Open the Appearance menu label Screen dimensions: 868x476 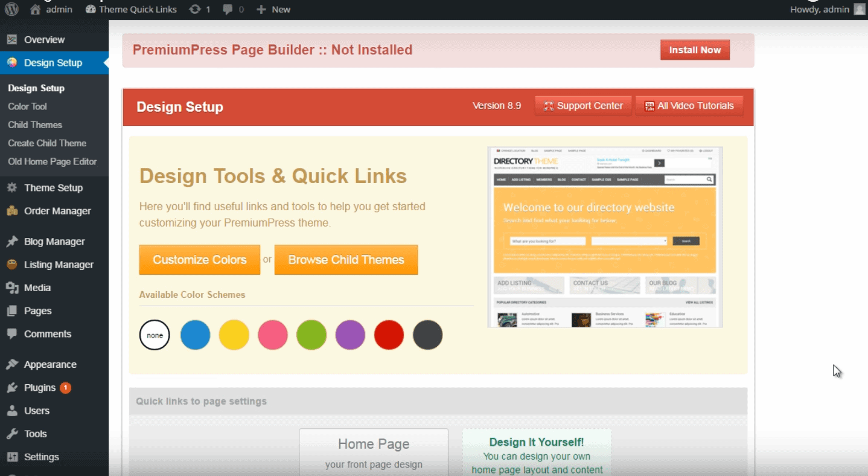pyautogui.click(x=50, y=364)
